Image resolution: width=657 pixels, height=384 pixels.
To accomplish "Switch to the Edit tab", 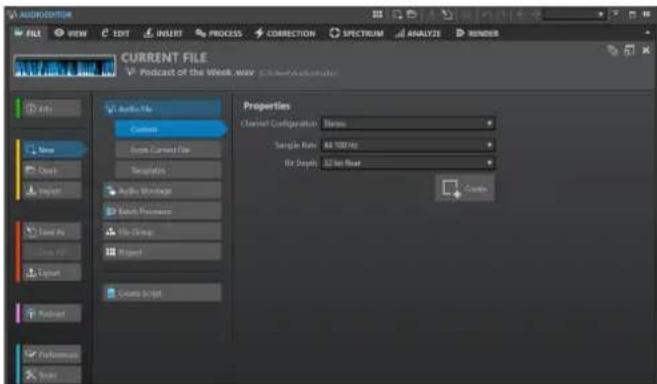I will (116, 33).
